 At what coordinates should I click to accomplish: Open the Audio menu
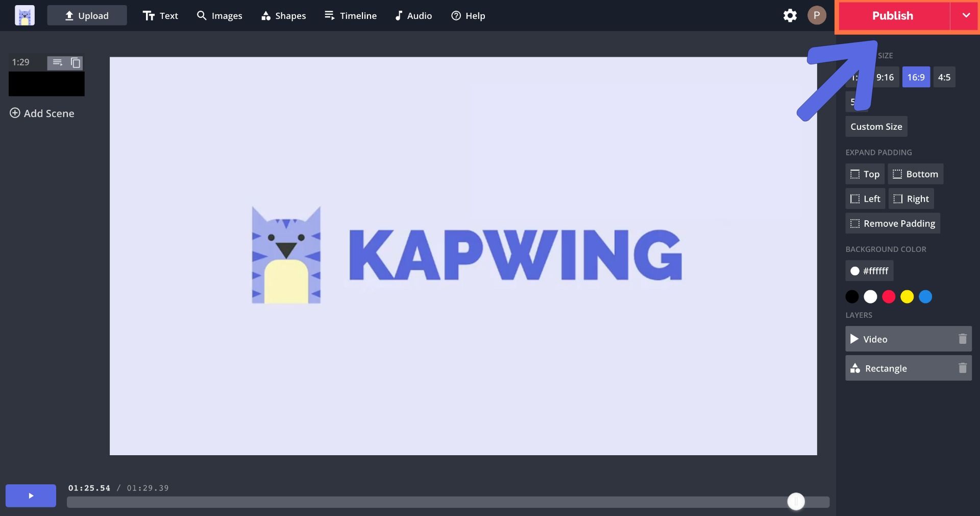coord(413,16)
